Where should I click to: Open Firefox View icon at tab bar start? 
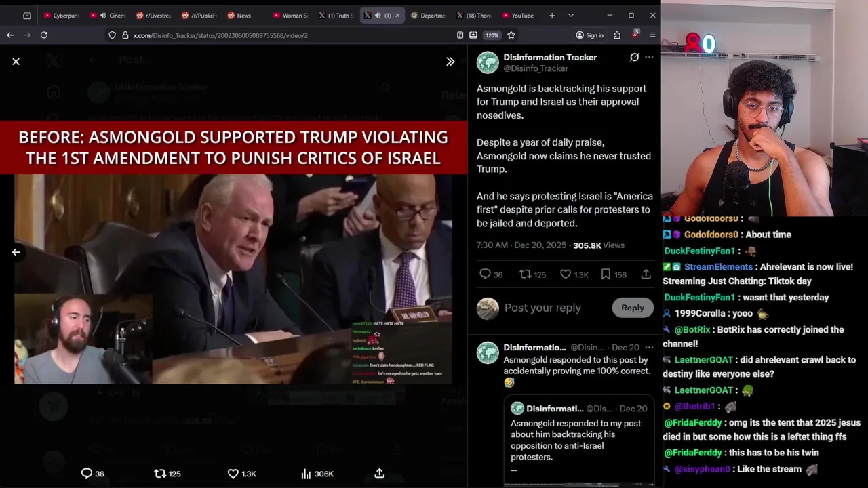pyautogui.click(x=27, y=15)
